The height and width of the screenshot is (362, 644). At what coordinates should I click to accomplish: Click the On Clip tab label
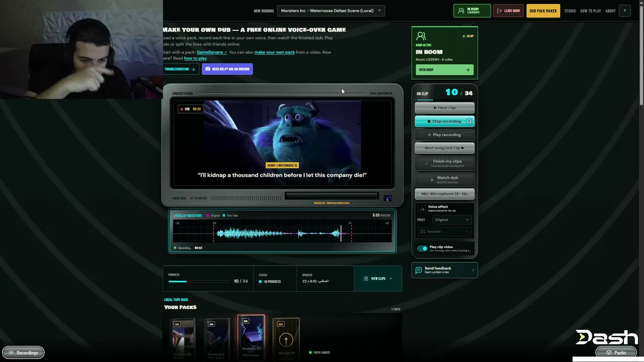click(x=422, y=94)
